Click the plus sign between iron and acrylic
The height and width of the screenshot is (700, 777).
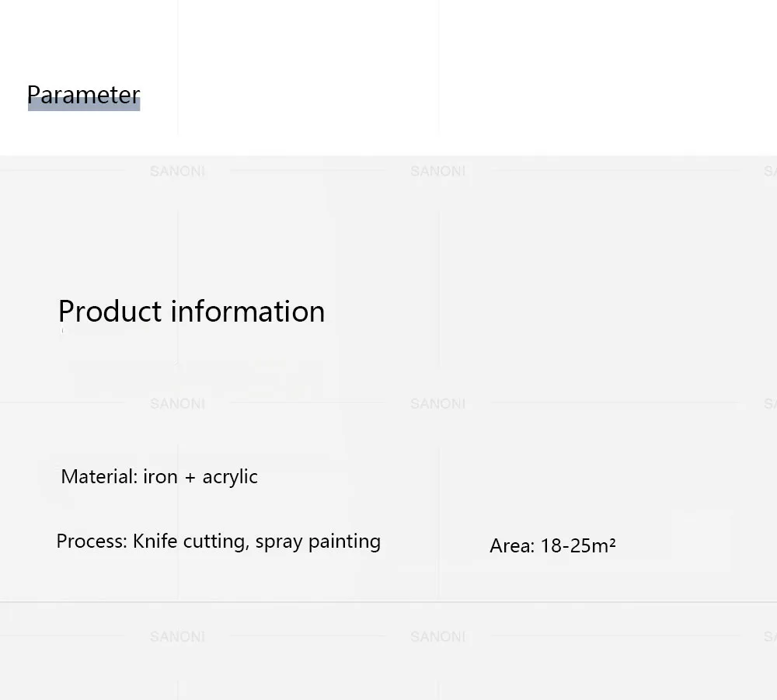(190, 478)
